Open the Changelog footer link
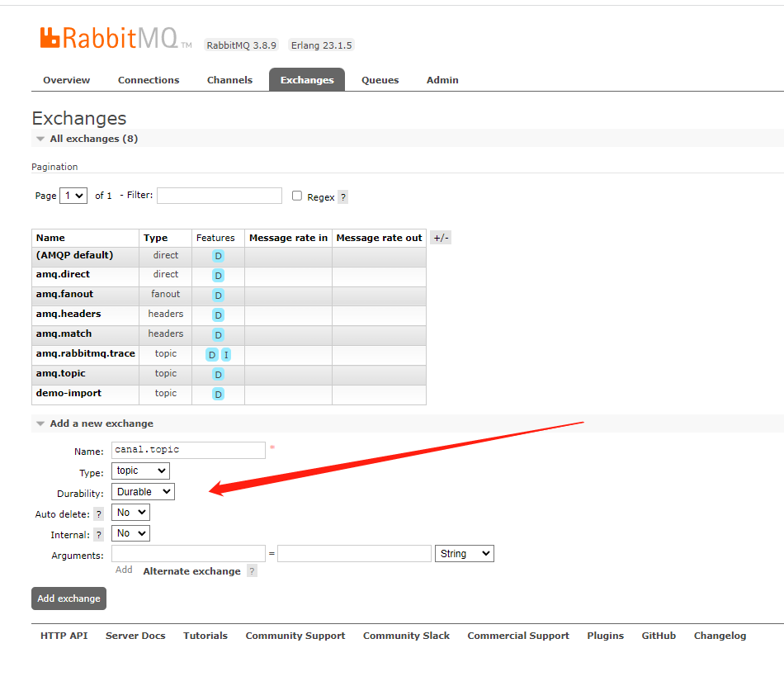784x686 pixels. click(x=720, y=636)
